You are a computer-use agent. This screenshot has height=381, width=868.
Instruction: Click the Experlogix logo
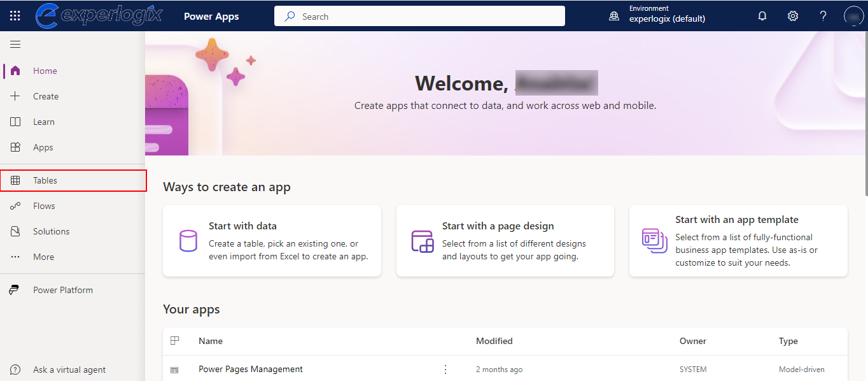(99, 16)
